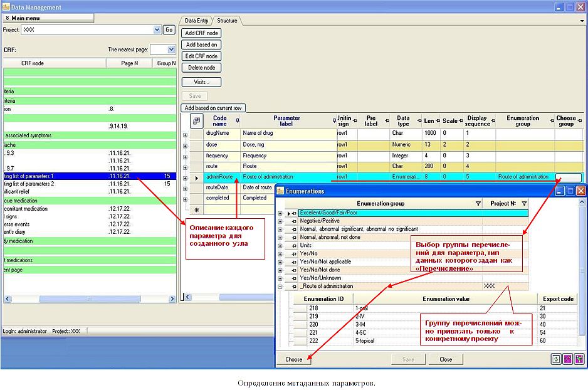This screenshot has width=588, height=390.
Task: Click the pink clear-filter icon bottom right
Action: pos(568,359)
